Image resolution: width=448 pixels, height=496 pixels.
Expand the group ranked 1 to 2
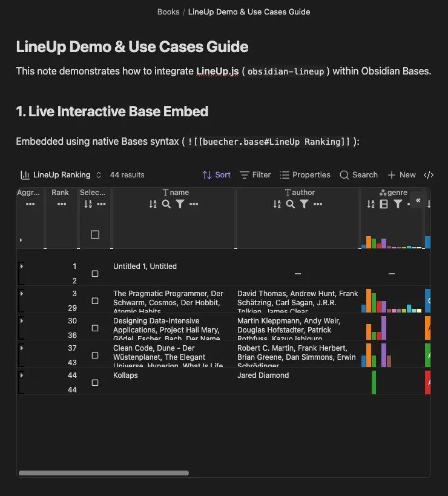point(22,266)
